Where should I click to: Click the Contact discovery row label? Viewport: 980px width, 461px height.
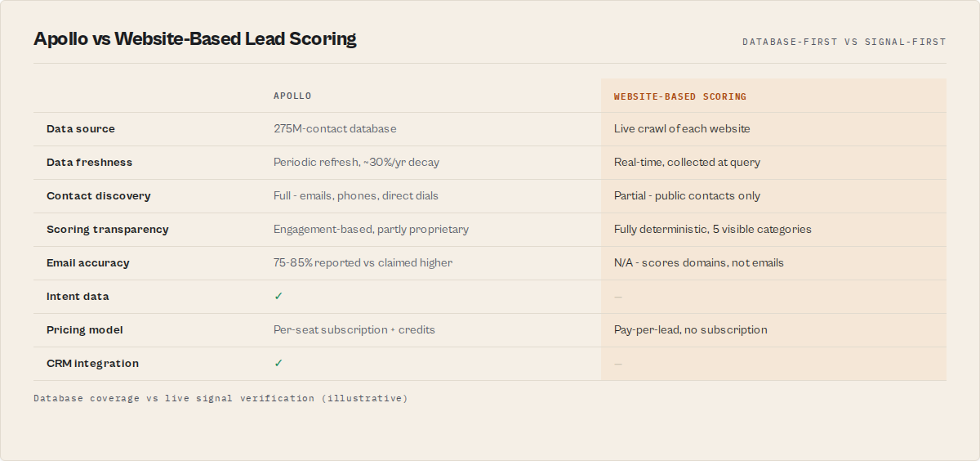click(x=99, y=195)
